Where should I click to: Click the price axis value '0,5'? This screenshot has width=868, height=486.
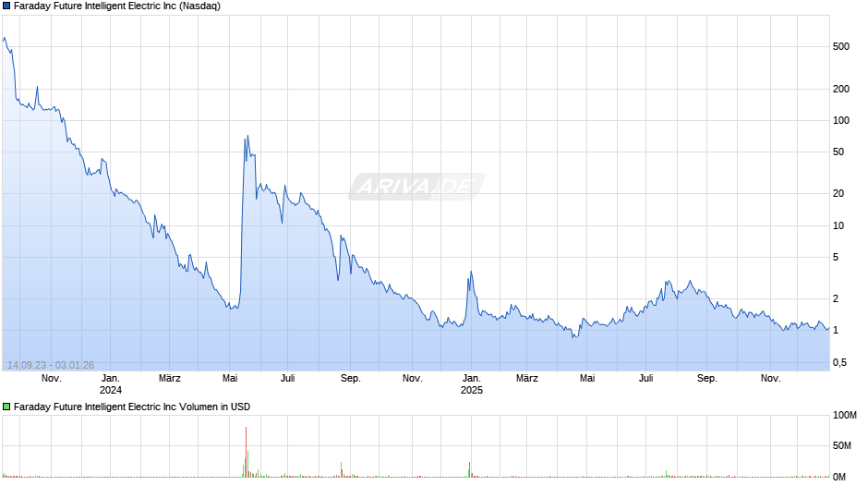tap(839, 362)
